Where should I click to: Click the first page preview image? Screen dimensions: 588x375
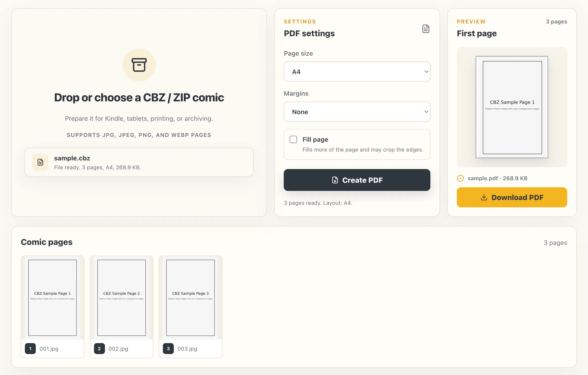(512, 107)
